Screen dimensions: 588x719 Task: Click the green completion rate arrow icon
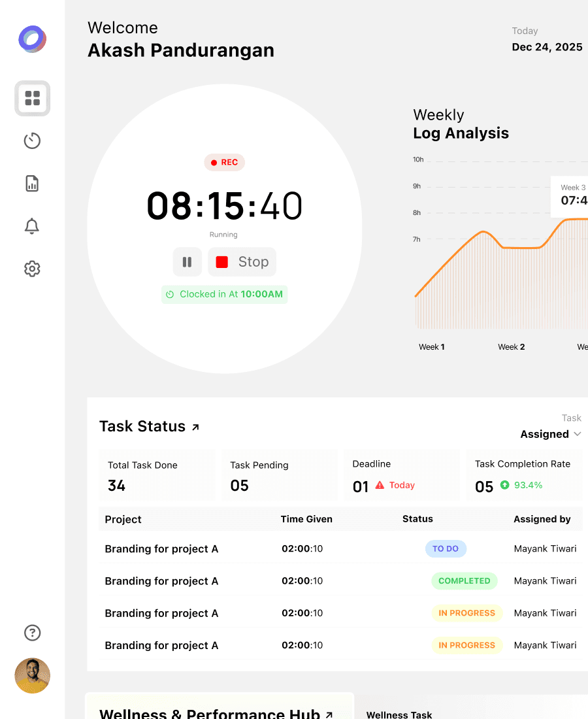[x=504, y=485]
